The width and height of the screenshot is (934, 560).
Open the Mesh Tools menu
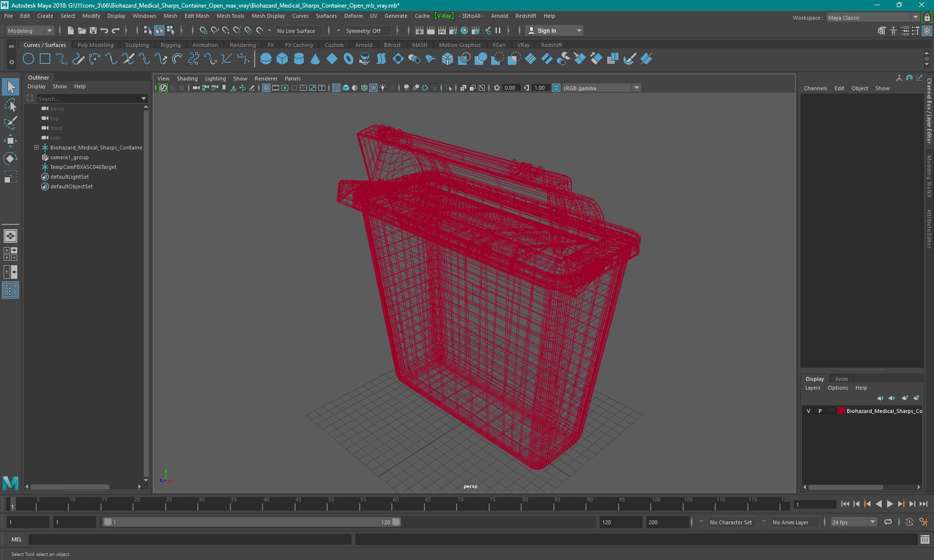230,16
